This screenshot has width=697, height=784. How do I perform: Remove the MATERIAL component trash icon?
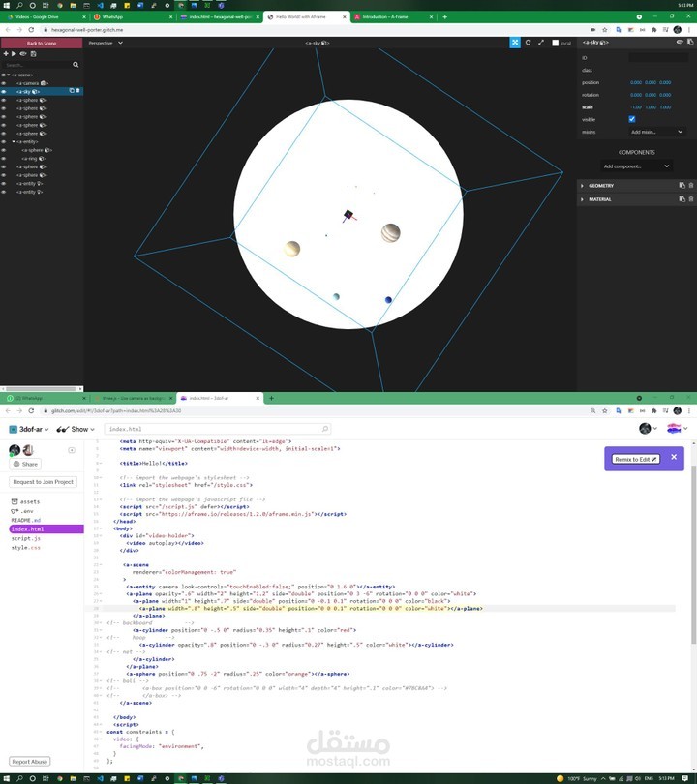[691, 199]
